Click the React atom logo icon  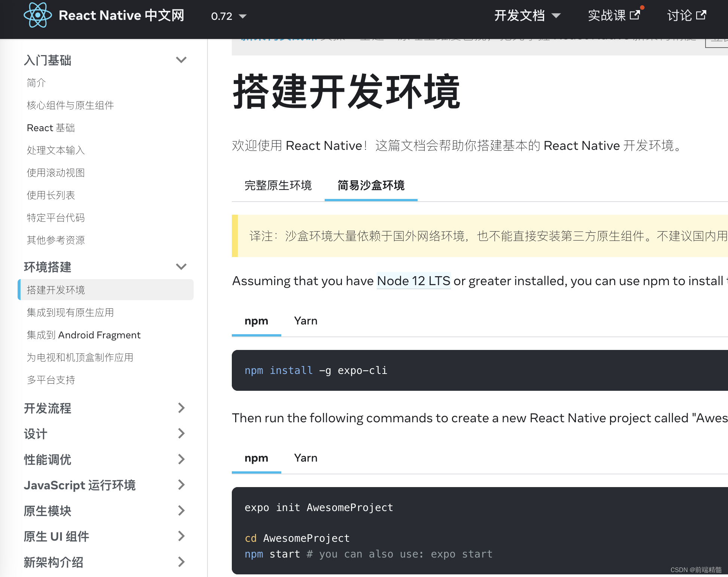click(37, 15)
